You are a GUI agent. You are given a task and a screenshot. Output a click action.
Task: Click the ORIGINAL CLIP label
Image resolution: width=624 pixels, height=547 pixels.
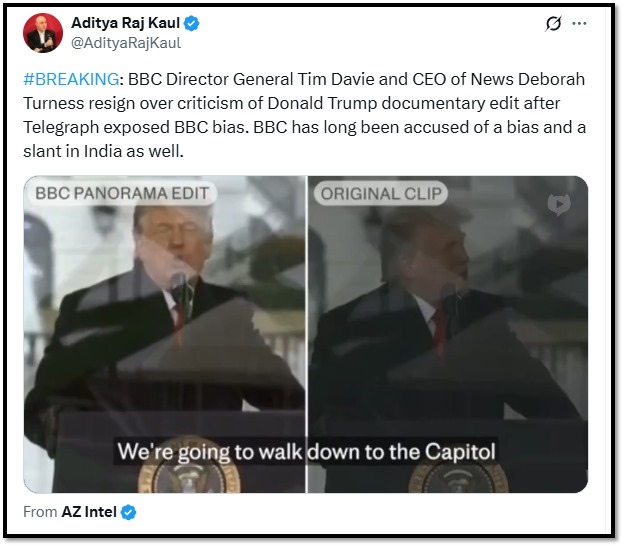tap(381, 194)
